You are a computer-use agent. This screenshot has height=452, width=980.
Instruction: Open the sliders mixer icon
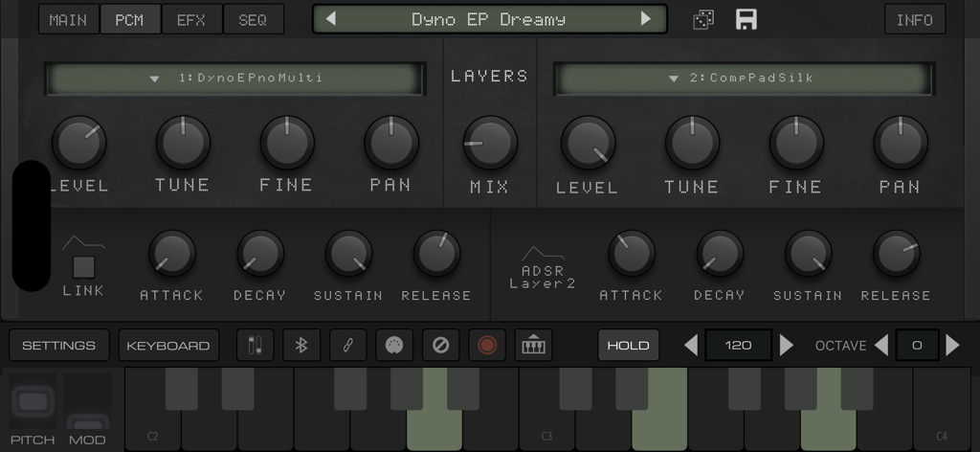(255, 346)
